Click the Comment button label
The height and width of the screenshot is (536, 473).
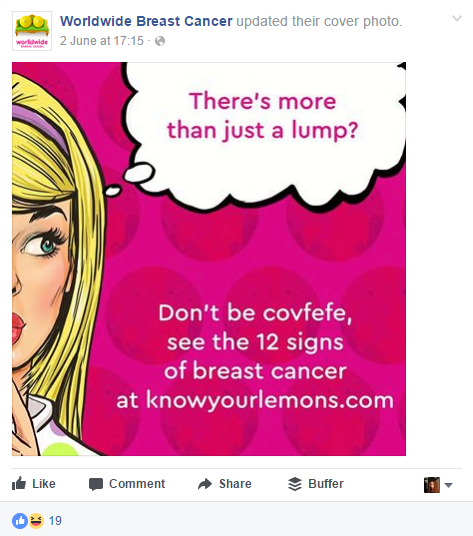coord(137,484)
